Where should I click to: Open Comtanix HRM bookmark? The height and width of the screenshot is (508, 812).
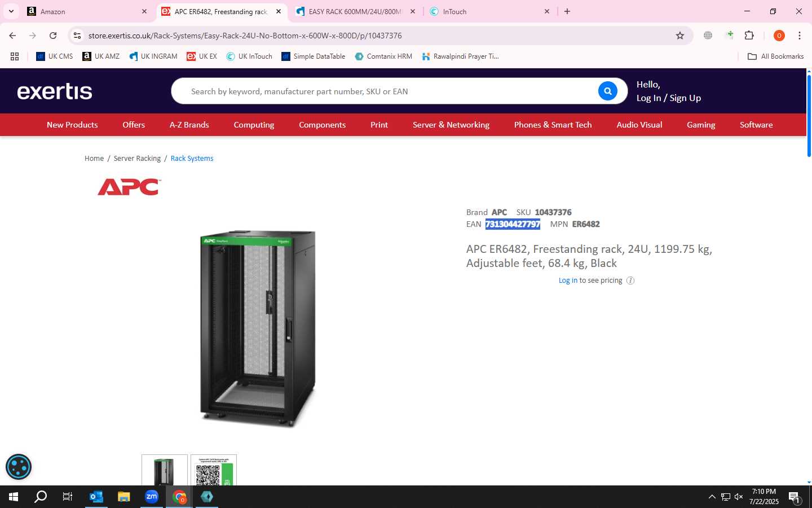[383, 56]
